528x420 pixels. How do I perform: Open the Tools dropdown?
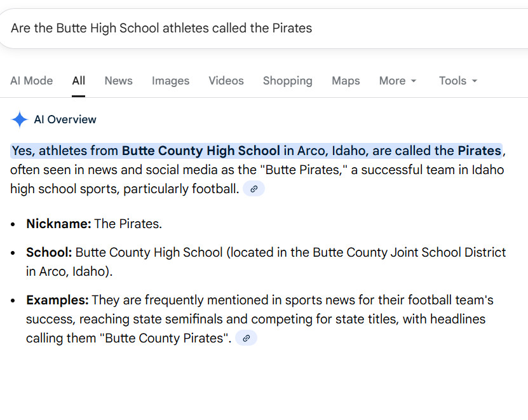[457, 81]
